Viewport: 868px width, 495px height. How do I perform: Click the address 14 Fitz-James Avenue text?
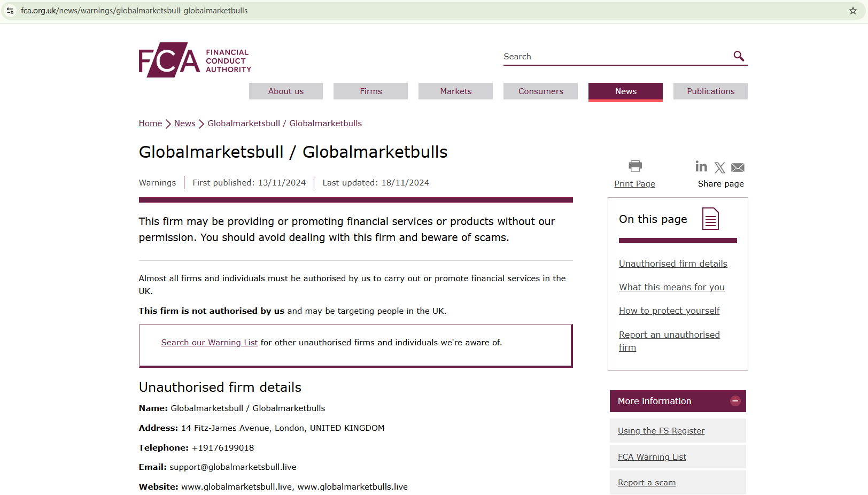click(x=283, y=428)
